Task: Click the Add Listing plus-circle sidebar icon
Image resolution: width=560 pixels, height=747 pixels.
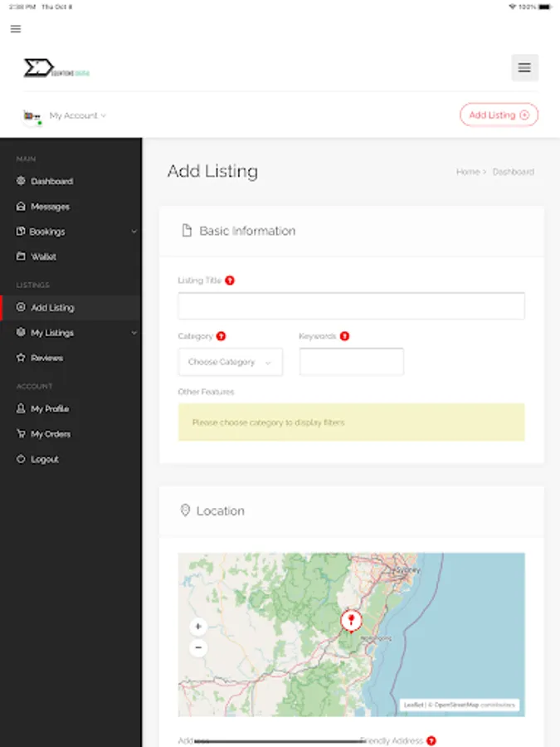Action: pyautogui.click(x=21, y=307)
